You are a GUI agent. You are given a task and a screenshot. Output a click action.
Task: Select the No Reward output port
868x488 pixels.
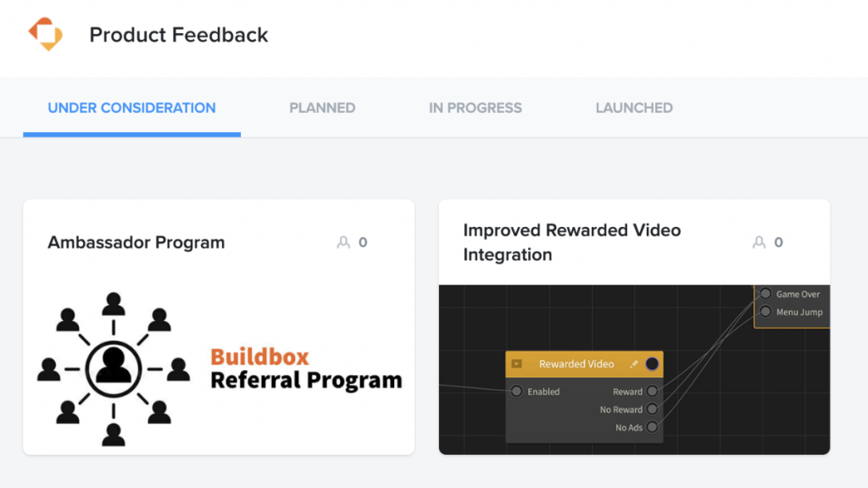652,409
